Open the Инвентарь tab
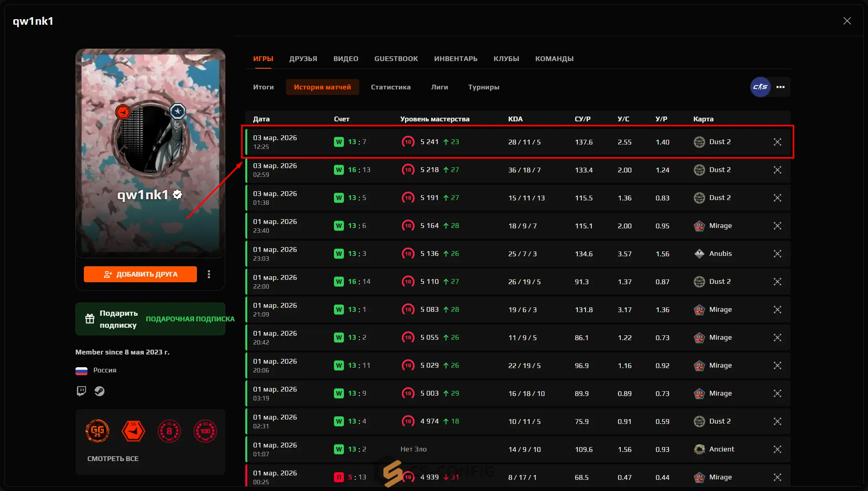 click(455, 59)
